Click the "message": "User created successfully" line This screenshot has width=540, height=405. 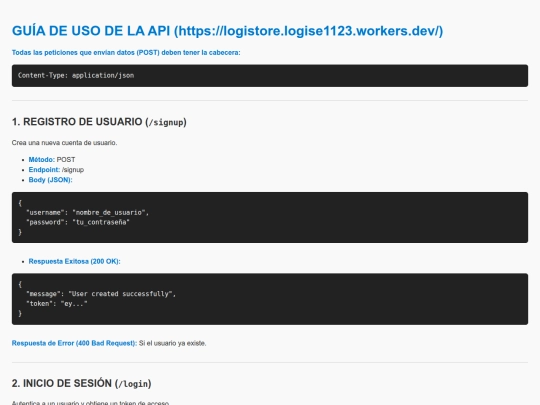tap(101, 294)
